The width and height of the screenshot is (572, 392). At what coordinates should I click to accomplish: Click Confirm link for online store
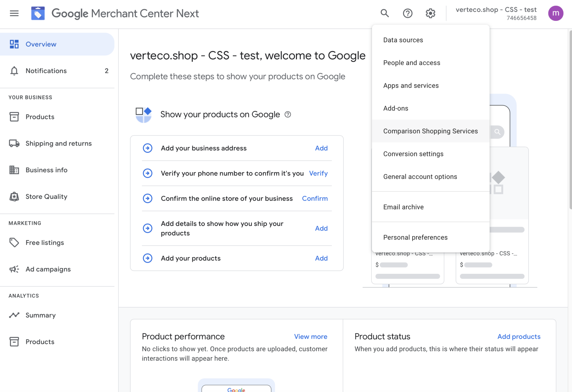tap(315, 198)
